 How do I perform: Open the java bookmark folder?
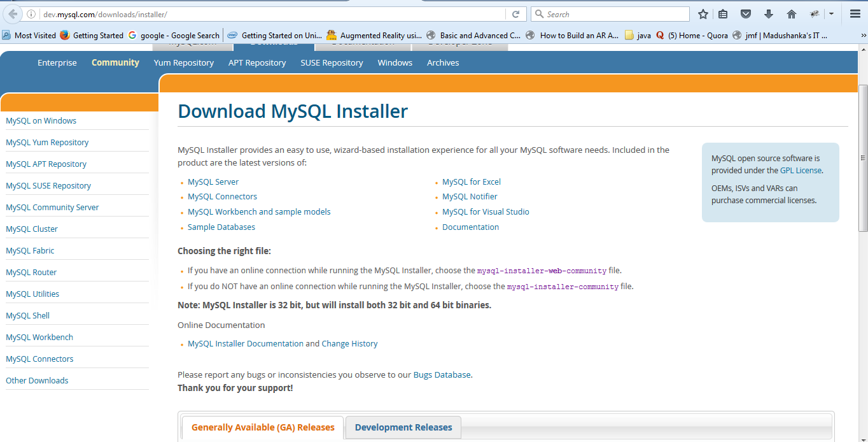tap(638, 36)
